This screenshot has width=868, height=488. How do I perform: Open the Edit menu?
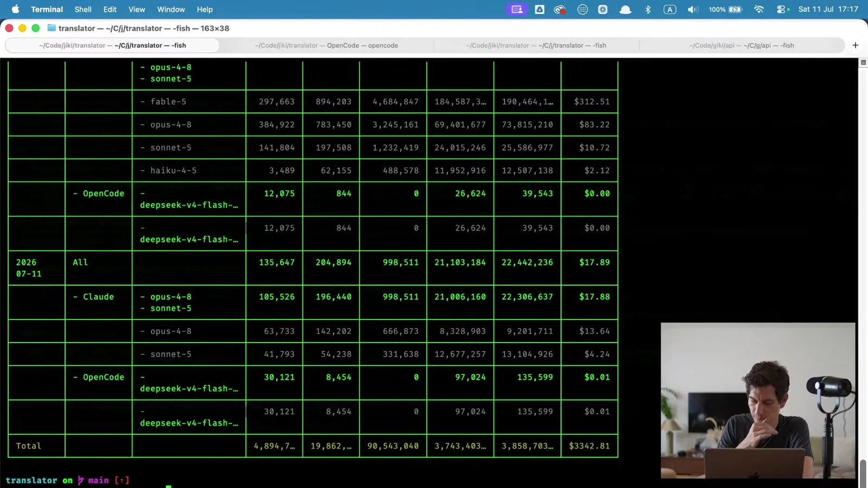tap(110, 9)
